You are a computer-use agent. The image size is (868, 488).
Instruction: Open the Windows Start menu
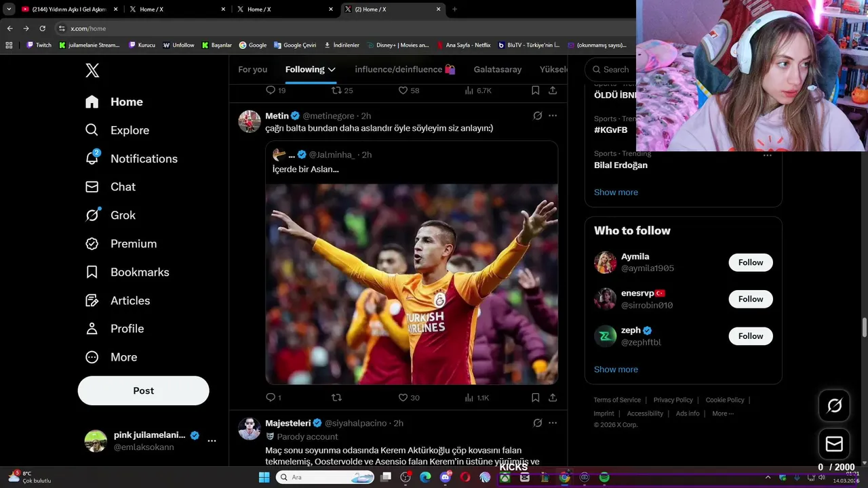click(x=264, y=477)
